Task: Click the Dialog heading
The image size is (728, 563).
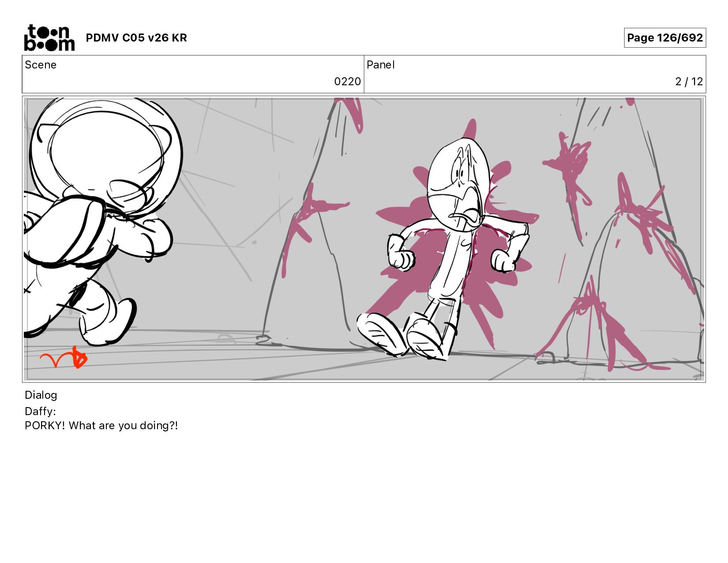Action: point(41,395)
